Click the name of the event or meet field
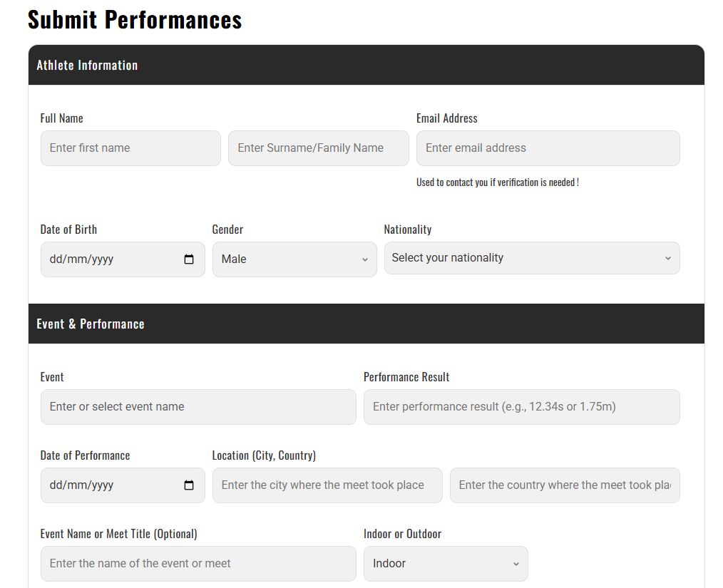723x588 pixels. click(198, 564)
